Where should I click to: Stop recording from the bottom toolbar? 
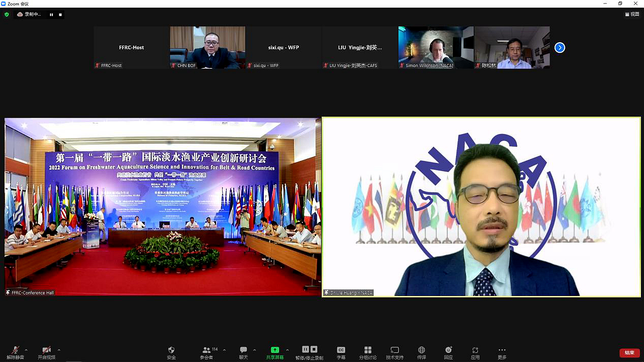point(314,349)
